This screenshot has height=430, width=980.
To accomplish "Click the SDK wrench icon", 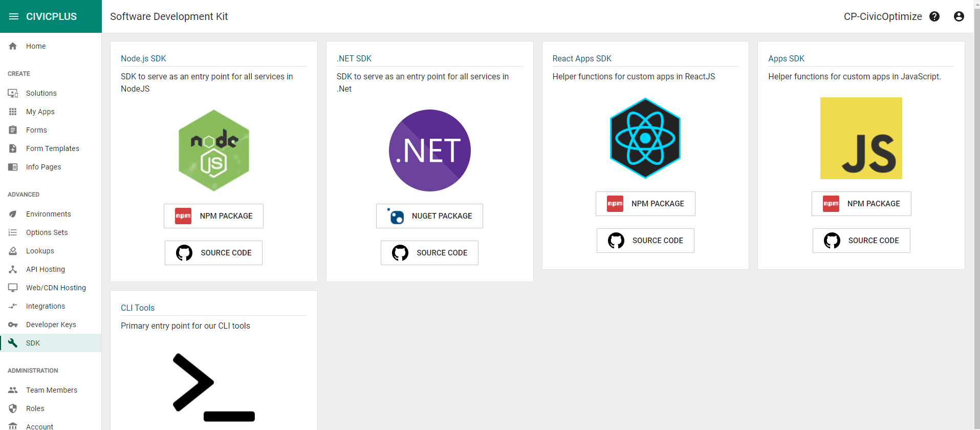I will (x=13, y=343).
